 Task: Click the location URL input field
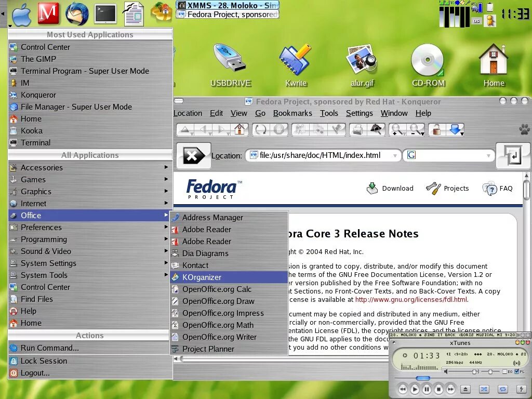click(324, 155)
